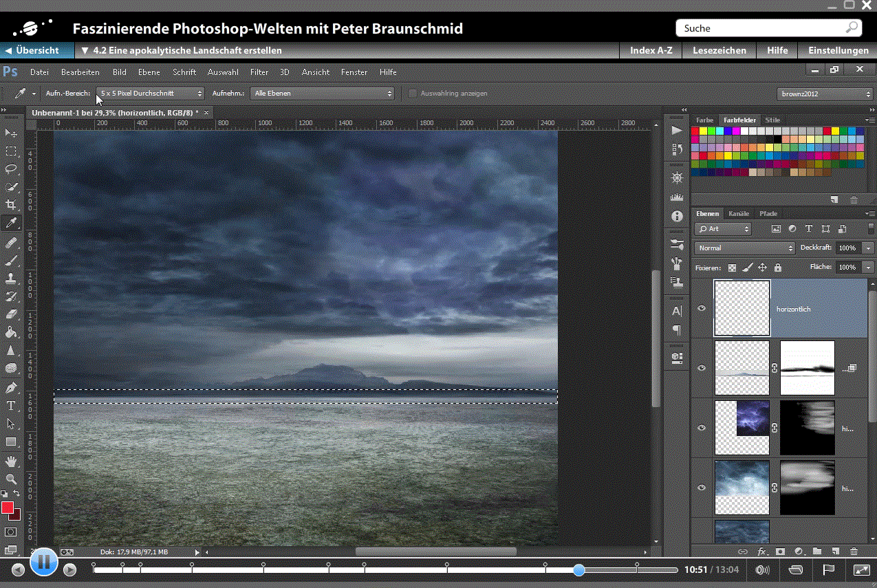Image resolution: width=877 pixels, height=588 pixels.
Task: Open the Normal blend mode dropdown
Action: click(x=745, y=248)
